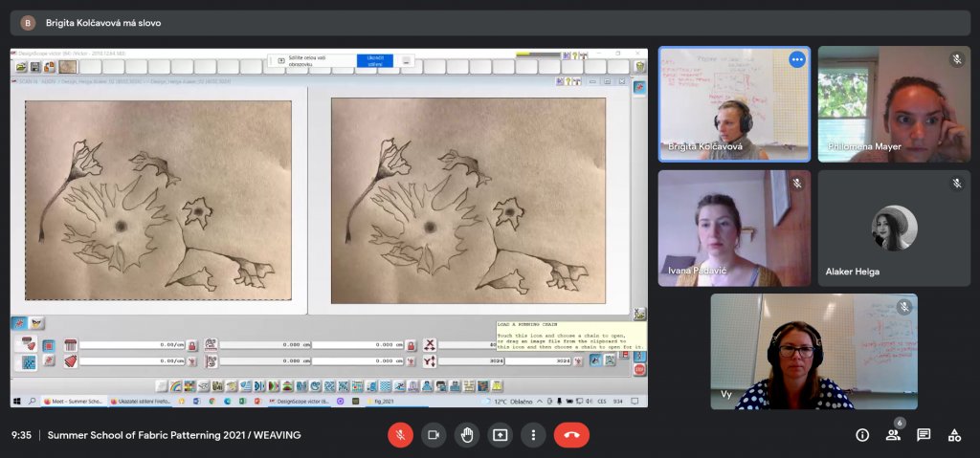Image resolution: width=980 pixels, height=458 pixels.
Task: Show the participants list
Action: click(893, 435)
